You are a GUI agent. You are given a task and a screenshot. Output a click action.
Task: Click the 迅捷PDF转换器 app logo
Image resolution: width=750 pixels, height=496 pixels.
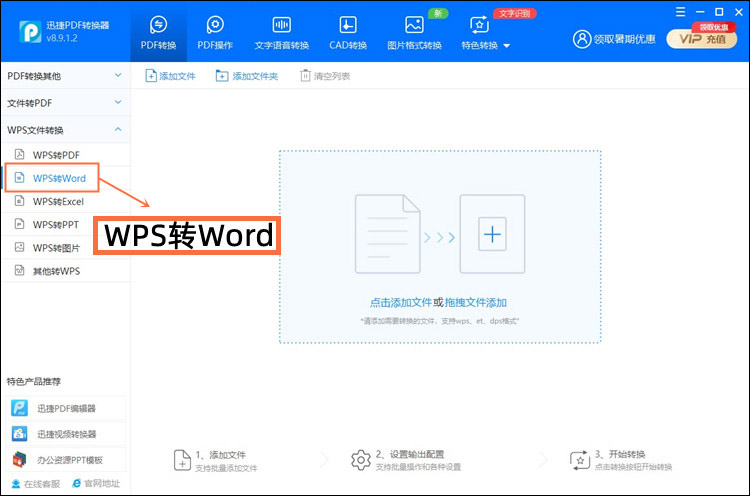pyautogui.click(x=30, y=32)
